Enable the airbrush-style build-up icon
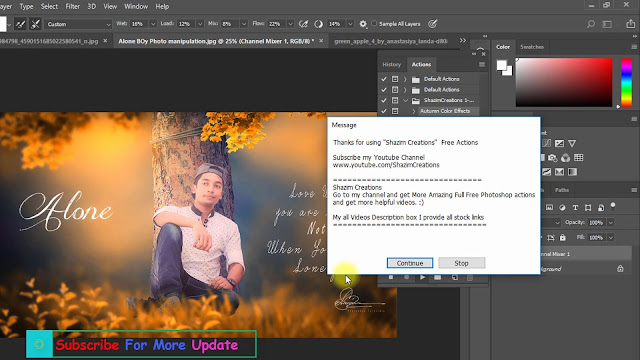Screen dimensions: 640x360 (x=303, y=24)
